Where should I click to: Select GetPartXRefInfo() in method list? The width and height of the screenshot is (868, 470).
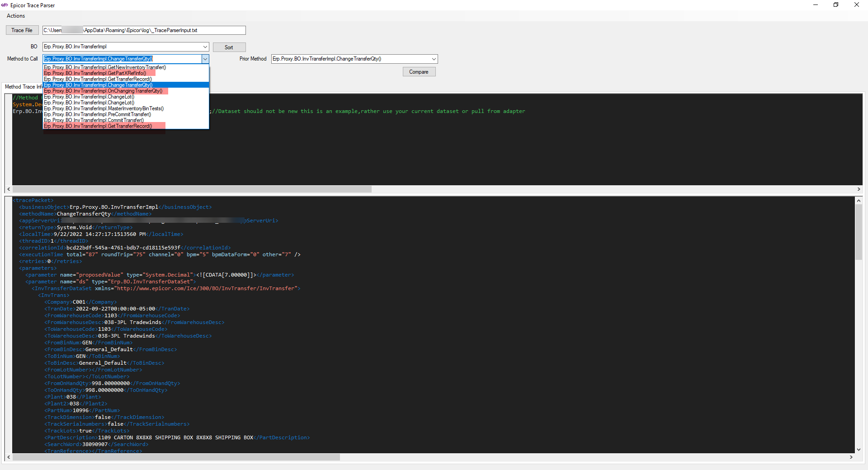click(x=126, y=73)
